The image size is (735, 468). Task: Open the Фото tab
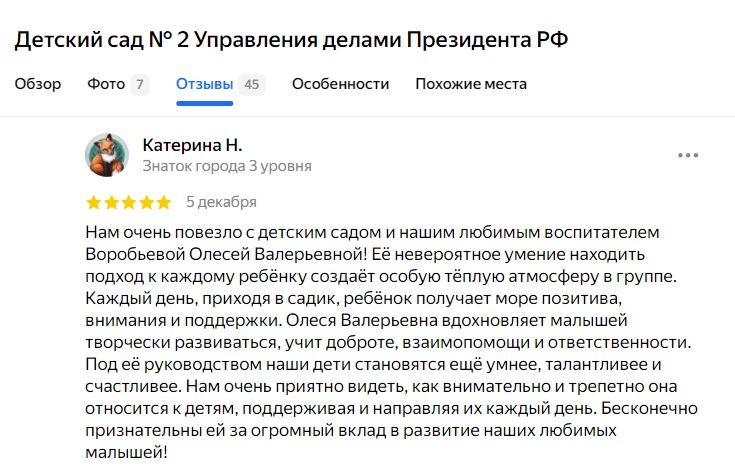pyautogui.click(x=106, y=84)
